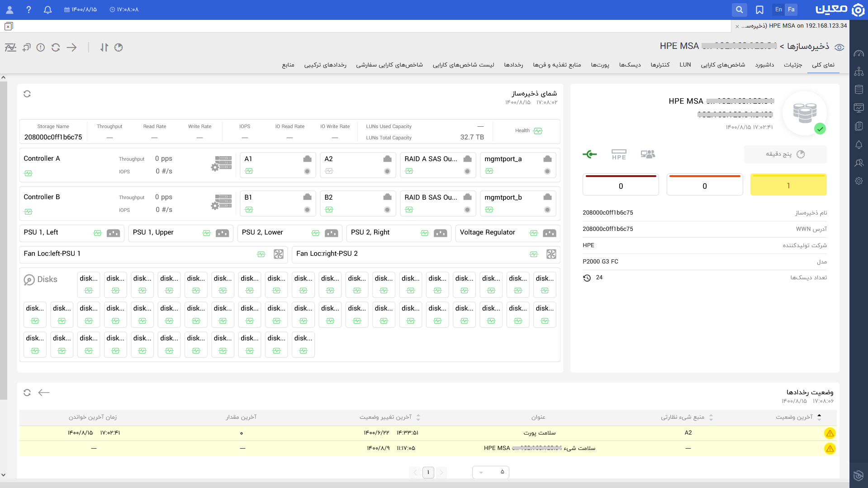Click the HPE vendor icon
The height and width of the screenshot is (488, 868).
[619, 154]
